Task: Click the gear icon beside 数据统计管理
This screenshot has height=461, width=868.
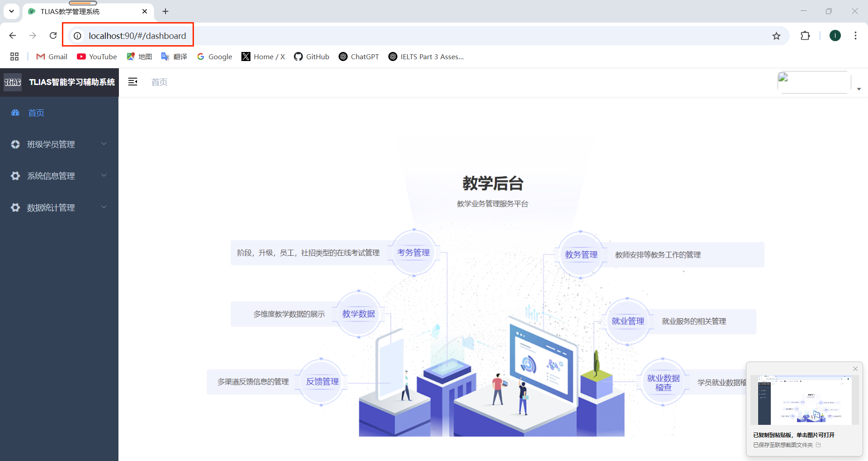Action: click(x=15, y=207)
